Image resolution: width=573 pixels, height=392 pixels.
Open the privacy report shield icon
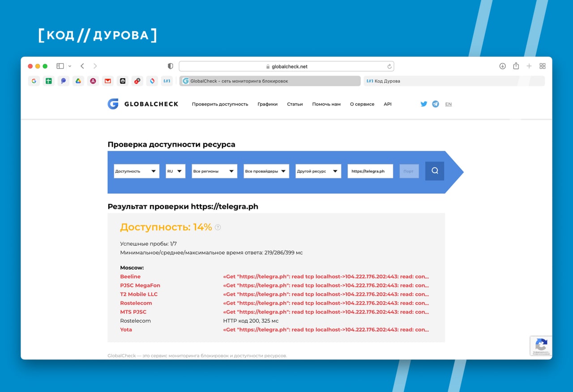click(170, 66)
